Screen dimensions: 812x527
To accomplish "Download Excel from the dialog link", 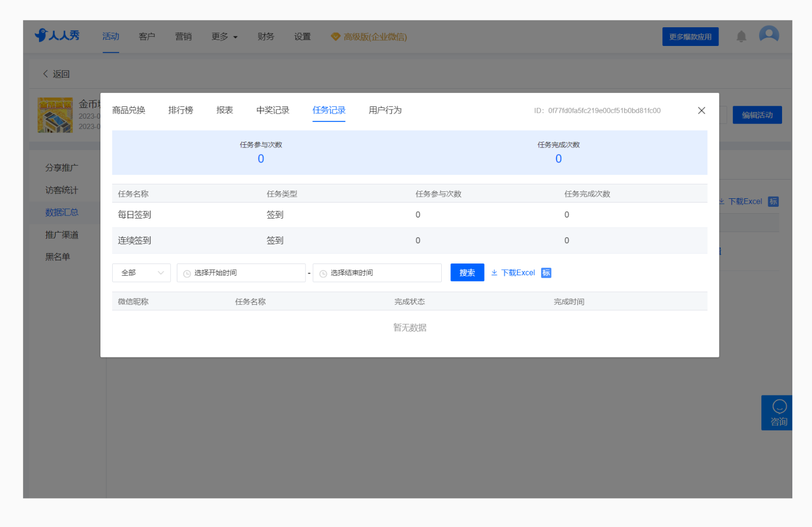I will coord(513,273).
